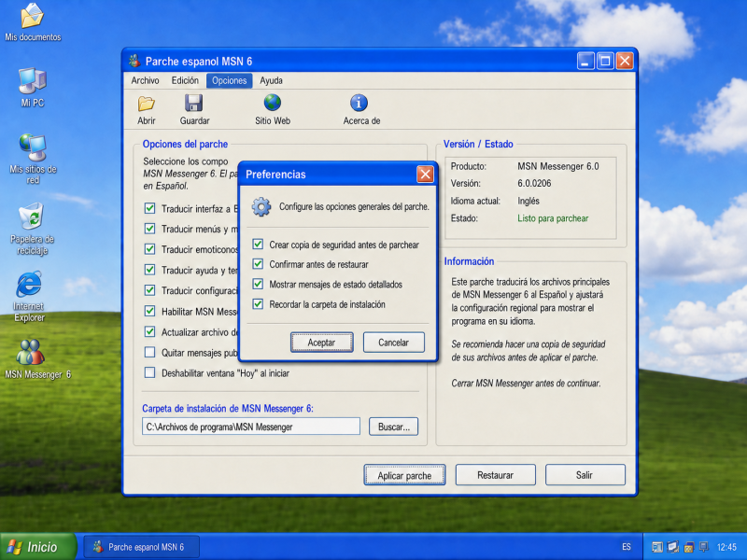Click the third system tray icon
Viewport: 747px width, 560px height.
point(688,547)
